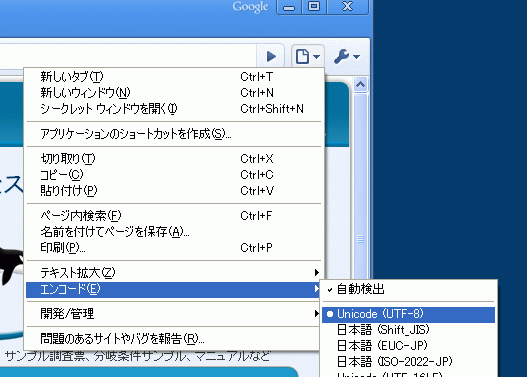Expand the 開発/管理 submenu

[174, 314]
